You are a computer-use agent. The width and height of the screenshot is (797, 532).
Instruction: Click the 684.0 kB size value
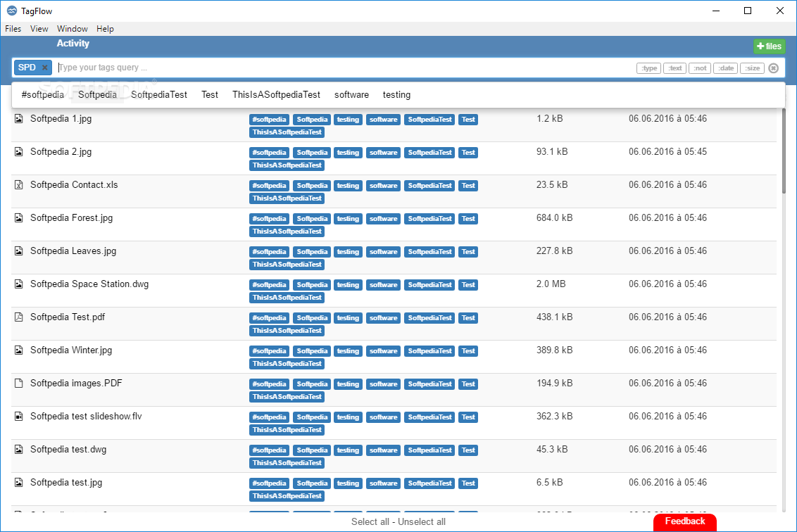point(555,218)
